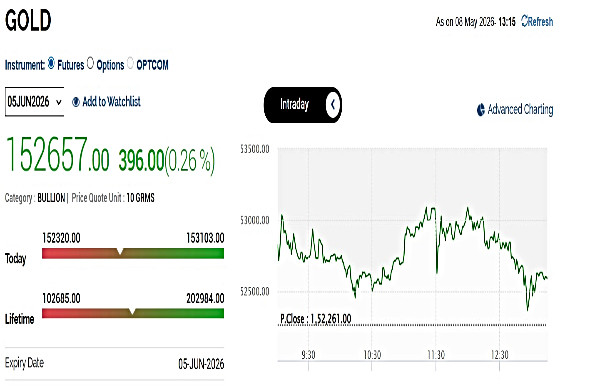The image size is (600, 388).
Task: Click the 53500.00 price axis label
Action: point(254,149)
